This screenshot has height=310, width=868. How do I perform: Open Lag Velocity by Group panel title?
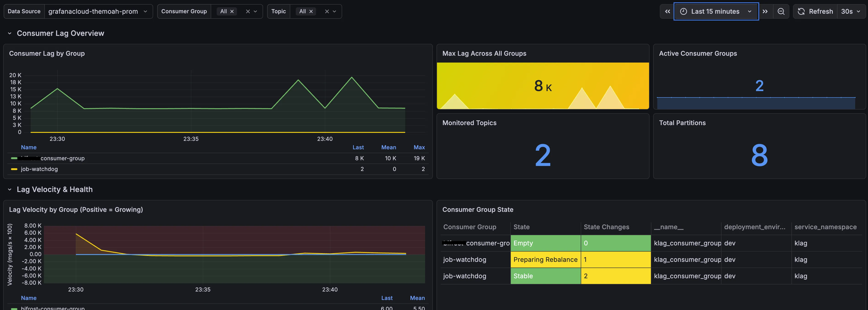[76, 210]
